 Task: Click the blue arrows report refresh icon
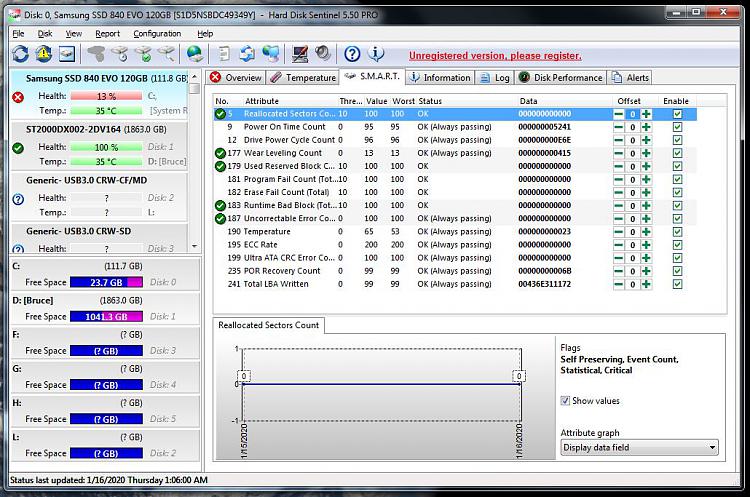(x=247, y=54)
